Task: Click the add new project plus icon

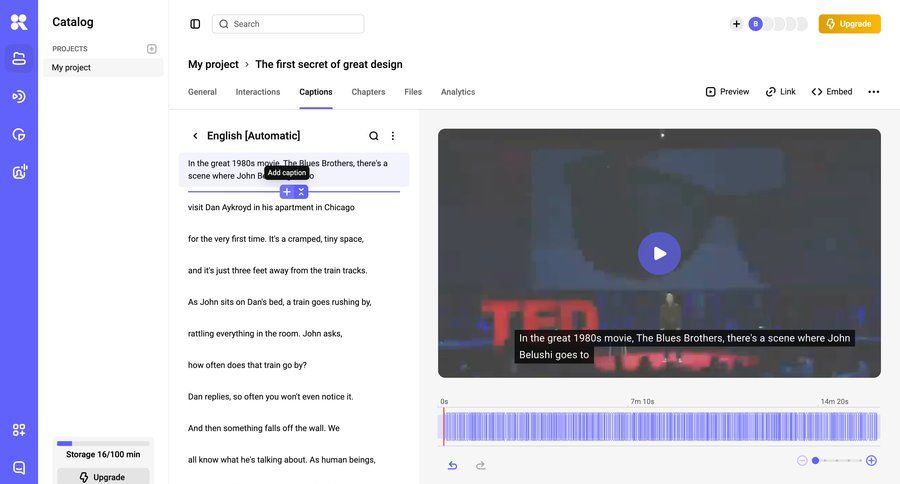Action: [152, 49]
